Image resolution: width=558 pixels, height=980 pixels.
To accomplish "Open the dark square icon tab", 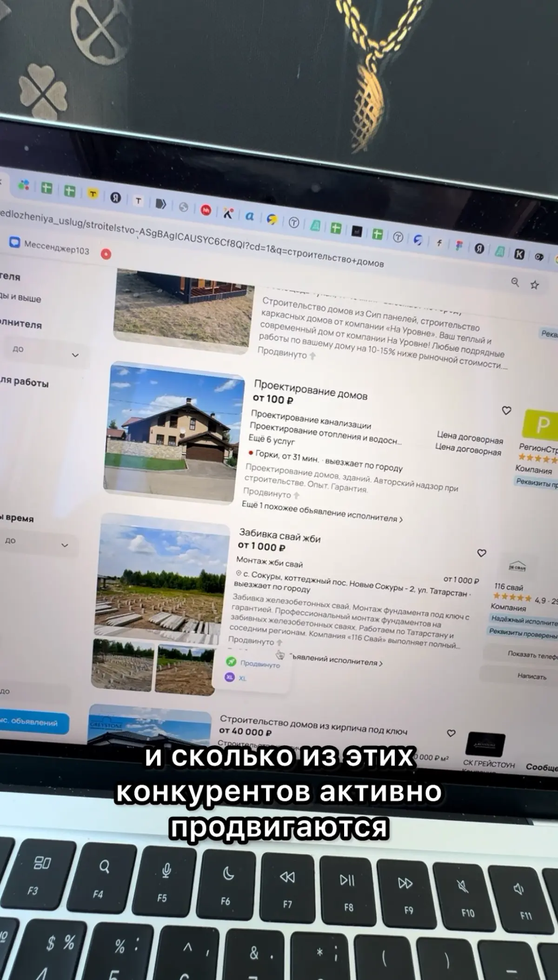I will (x=357, y=231).
